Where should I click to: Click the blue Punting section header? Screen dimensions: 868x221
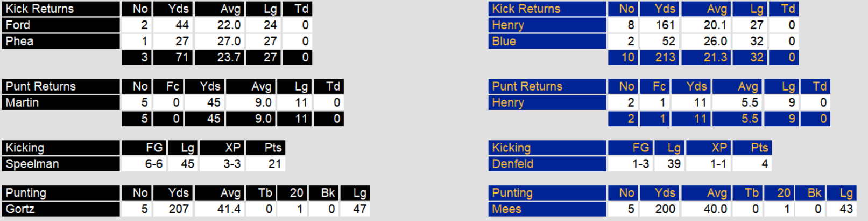coord(547,193)
